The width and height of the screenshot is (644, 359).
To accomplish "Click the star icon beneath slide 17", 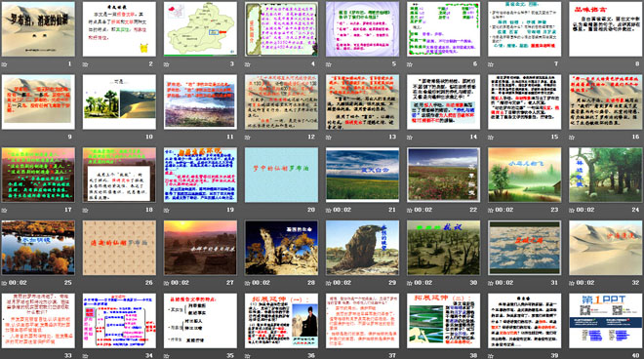I will click(5, 210).
